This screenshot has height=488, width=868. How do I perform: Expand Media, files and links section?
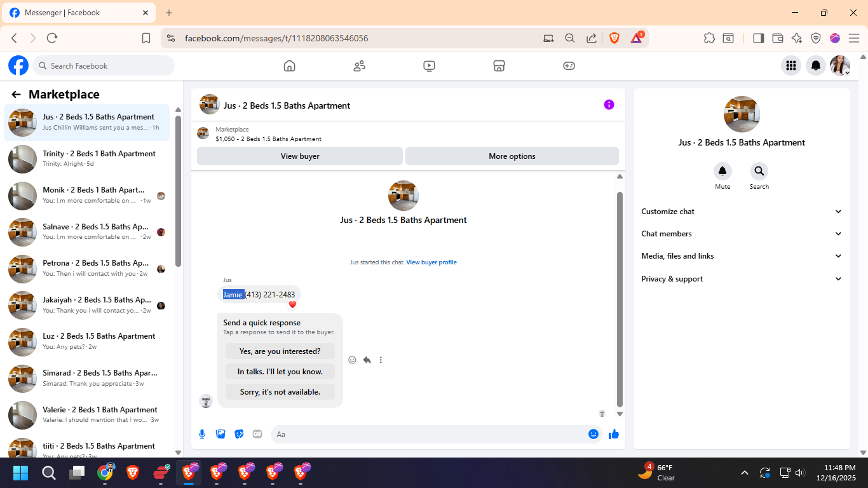[742, 256]
